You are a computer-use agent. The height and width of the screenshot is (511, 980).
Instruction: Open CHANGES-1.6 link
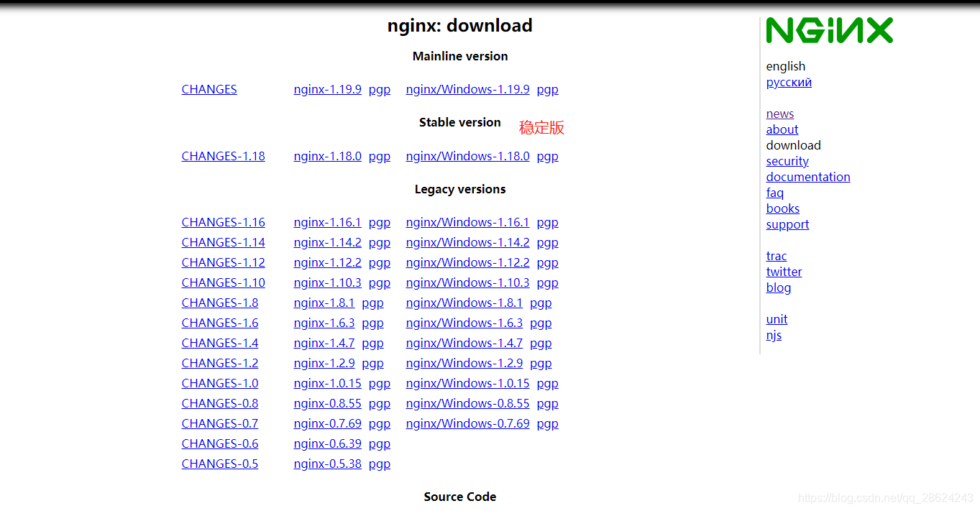click(220, 323)
